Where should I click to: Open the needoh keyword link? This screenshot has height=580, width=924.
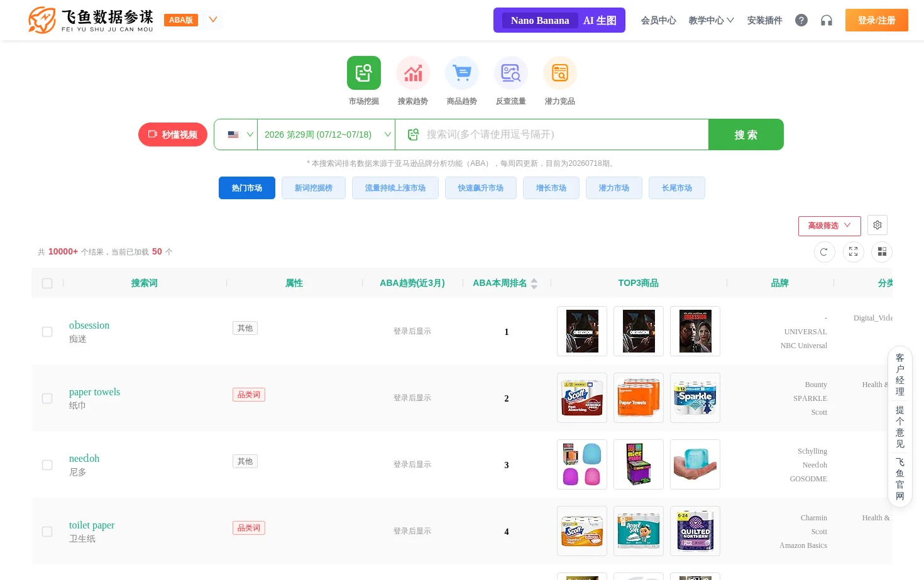pyautogui.click(x=84, y=458)
